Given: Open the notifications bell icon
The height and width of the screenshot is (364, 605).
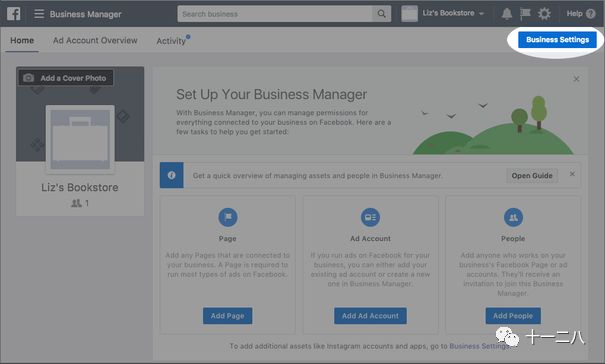Looking at the screenshot, I should pos(507,14).
